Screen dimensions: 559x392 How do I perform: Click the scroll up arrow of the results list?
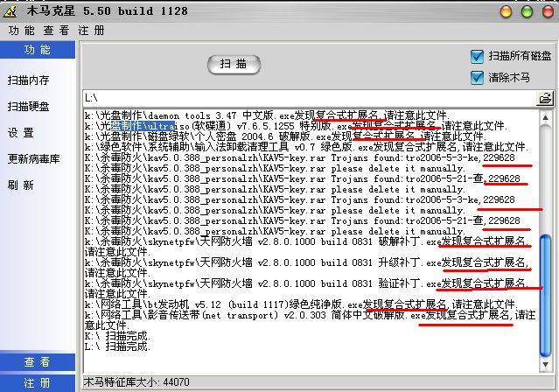546,117
